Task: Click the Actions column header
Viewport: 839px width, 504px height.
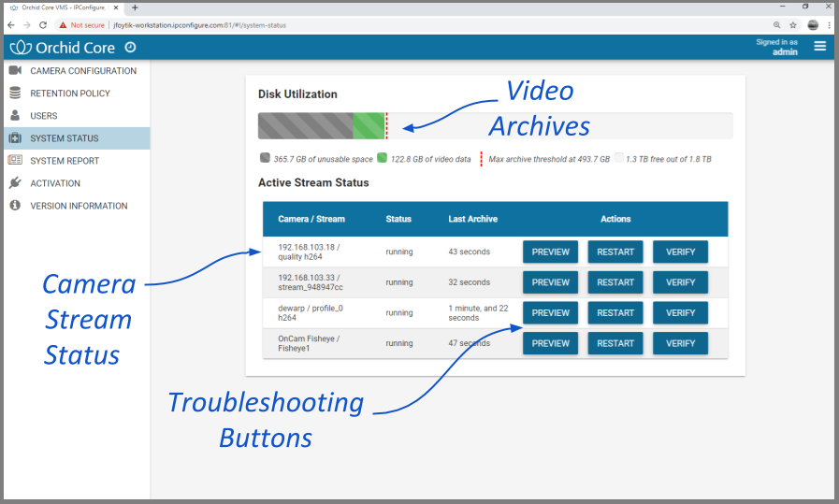Action: 615,219
